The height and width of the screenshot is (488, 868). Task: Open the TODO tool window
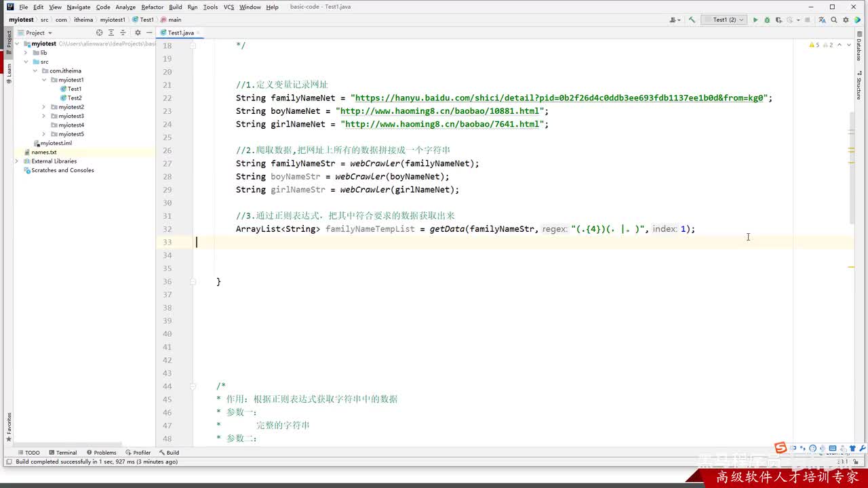tap(29, 453)
